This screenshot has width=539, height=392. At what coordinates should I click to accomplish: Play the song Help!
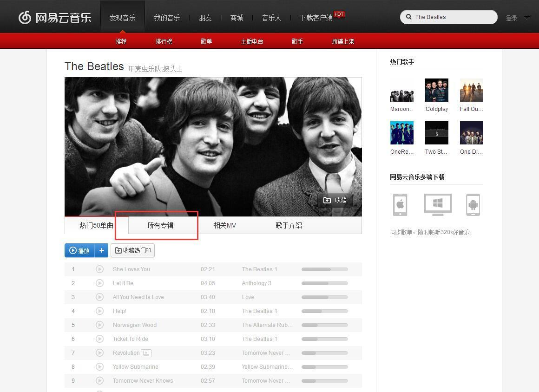tap(99, 311)
